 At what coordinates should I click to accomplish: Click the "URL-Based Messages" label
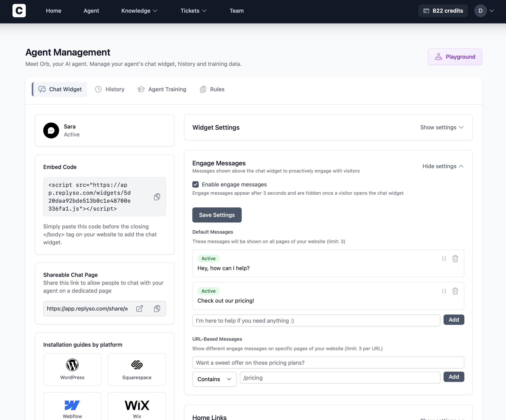[217, 339]
